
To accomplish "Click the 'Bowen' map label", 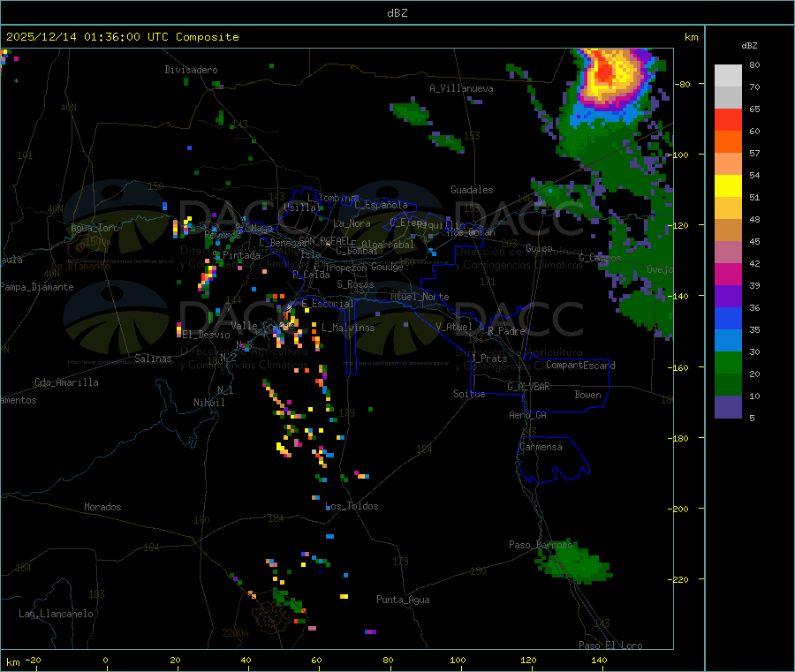I will pyautogui.click(x=587, y=395).
